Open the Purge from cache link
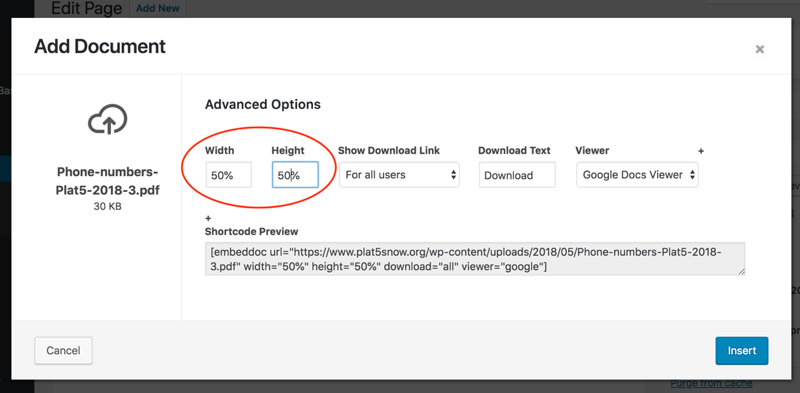The image size is (800, 393). [x=711, y=383]
